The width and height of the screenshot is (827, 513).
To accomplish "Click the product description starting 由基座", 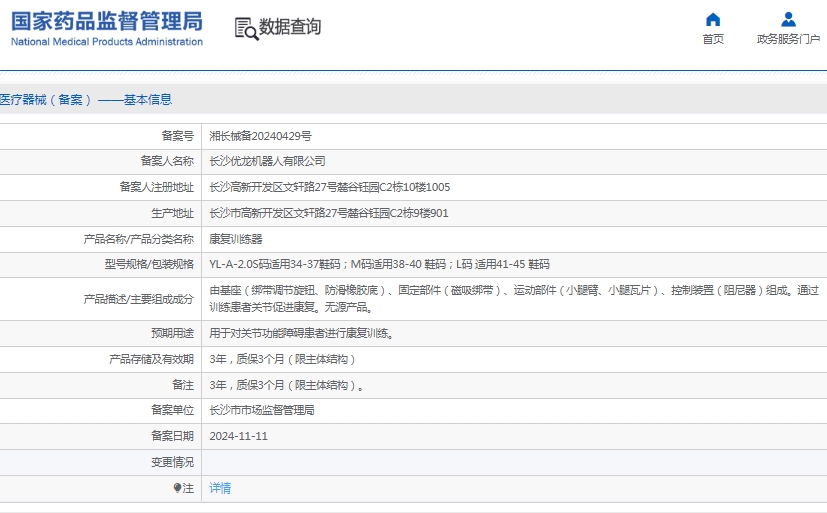I will [514, 298].
